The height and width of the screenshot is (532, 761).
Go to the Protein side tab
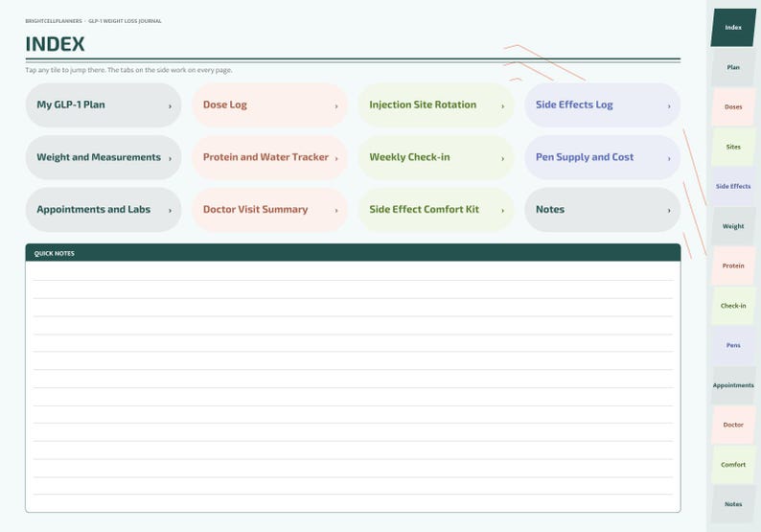[x=733, y=266]
